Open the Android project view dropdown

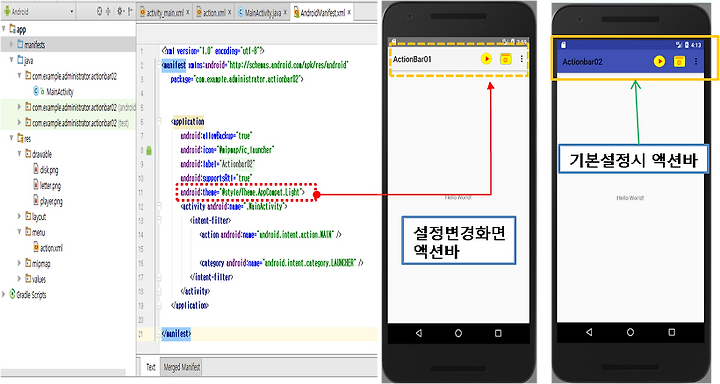(x=39, y=11)
